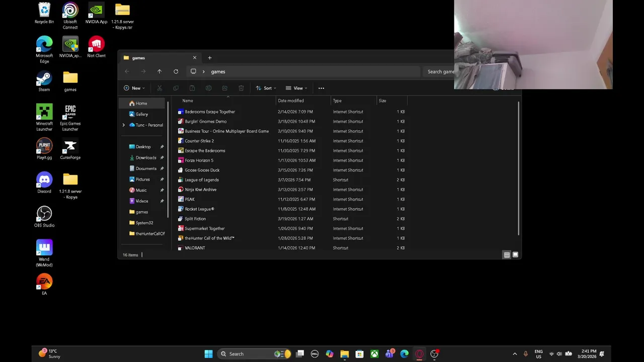Screen dimensions: 644x362
Task: Click the Share toolbar icon
Action: coord(225,88)
